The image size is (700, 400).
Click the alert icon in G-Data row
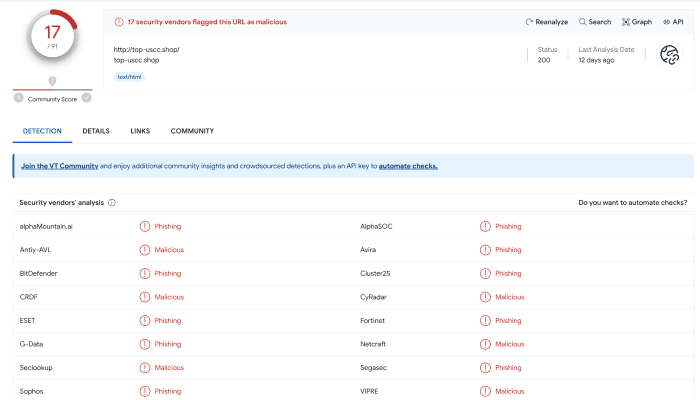pyautogui.click(x=145, y=344)
